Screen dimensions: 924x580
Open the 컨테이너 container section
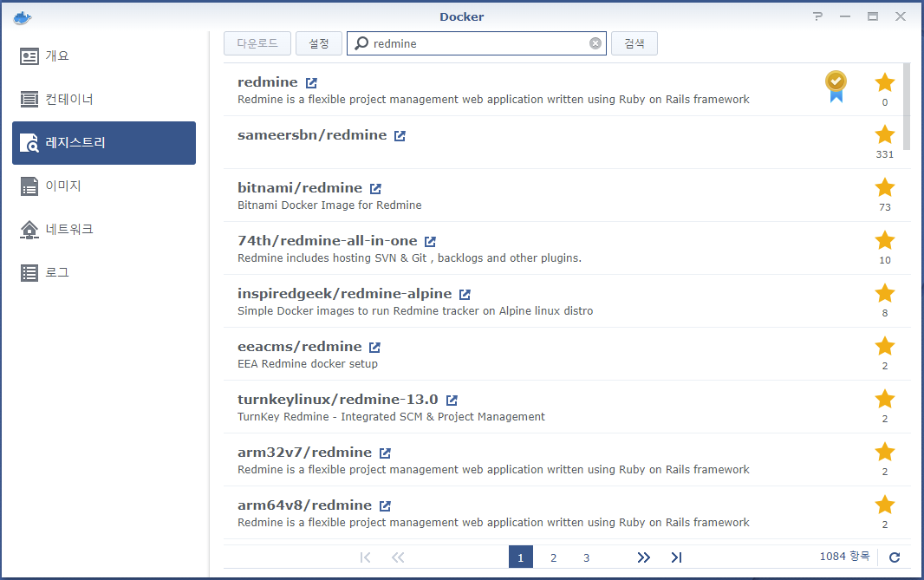[104, 99]
